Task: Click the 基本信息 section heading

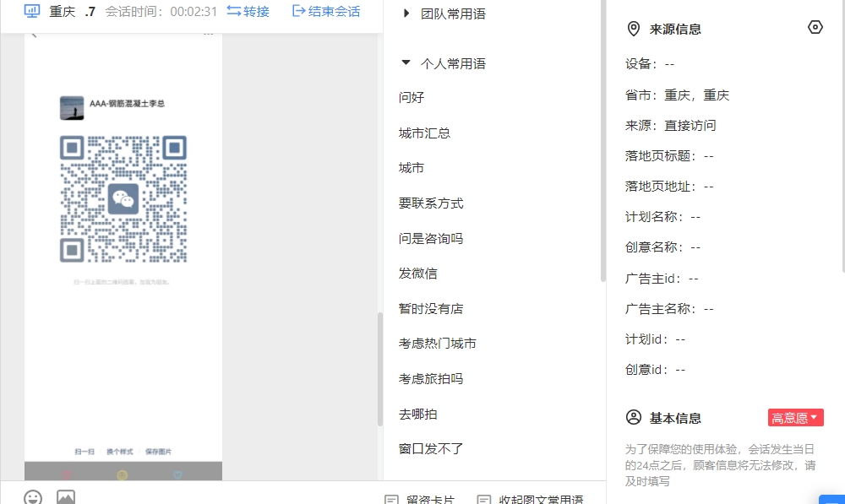Action: pos(675,419)
